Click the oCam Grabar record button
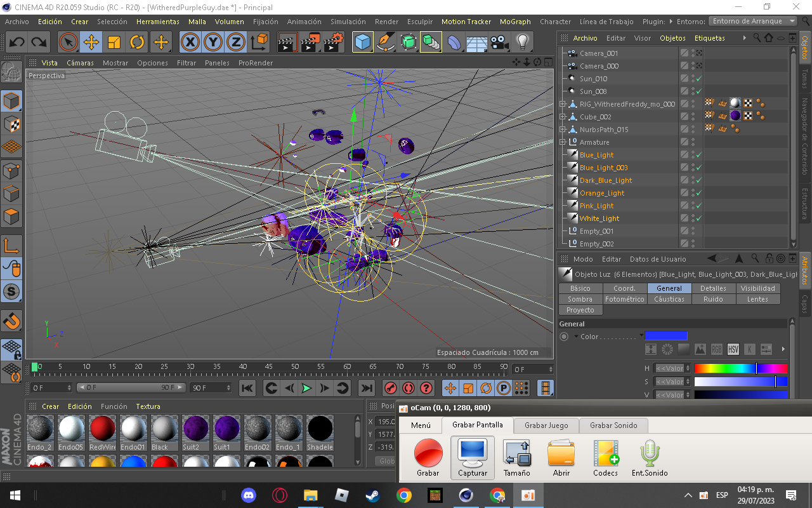The height and width of the screenshot is (508, 812). tap(428, 458)
